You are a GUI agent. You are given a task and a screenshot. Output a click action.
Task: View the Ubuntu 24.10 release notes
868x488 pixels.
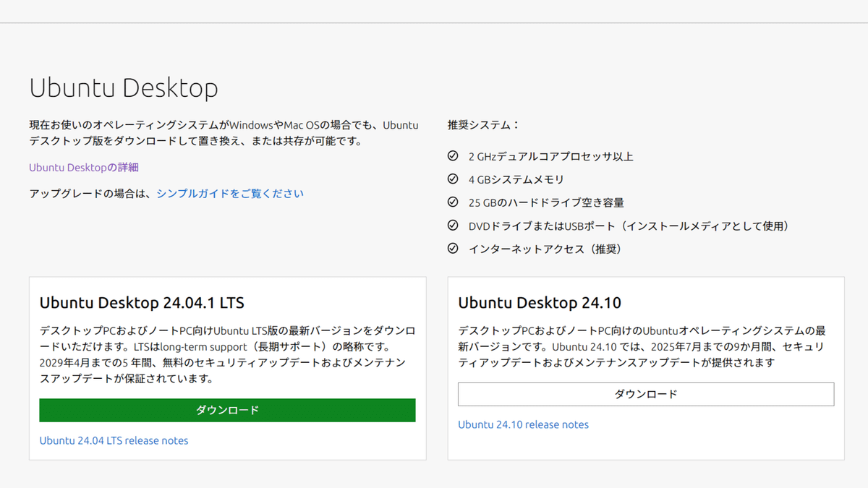[524, 424]
